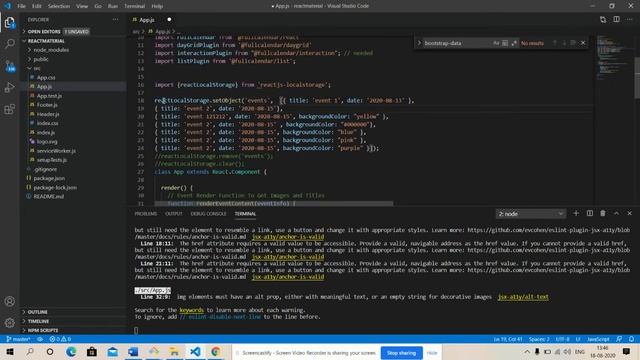
Task: Expand the node_modules folder
Action: (x=51, y=50)
